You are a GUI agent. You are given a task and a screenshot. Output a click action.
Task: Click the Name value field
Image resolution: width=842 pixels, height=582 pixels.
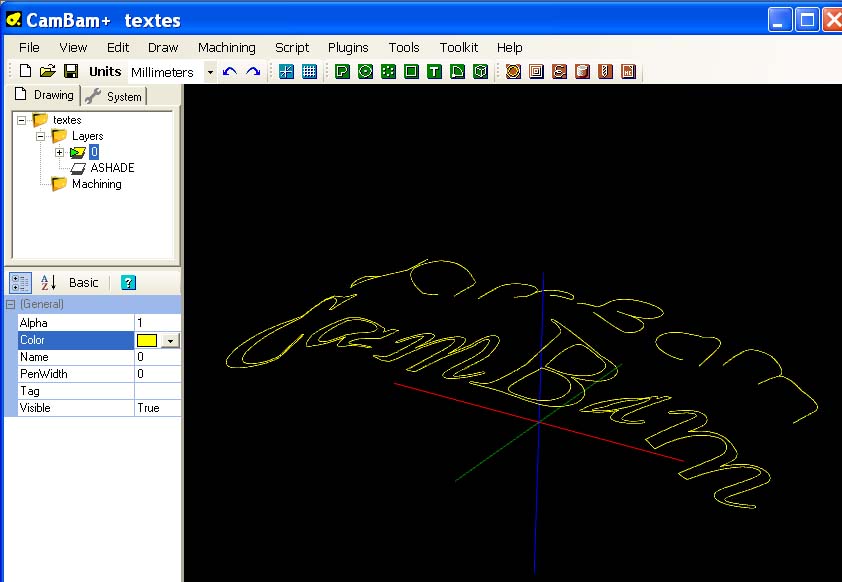click(157, 357)
